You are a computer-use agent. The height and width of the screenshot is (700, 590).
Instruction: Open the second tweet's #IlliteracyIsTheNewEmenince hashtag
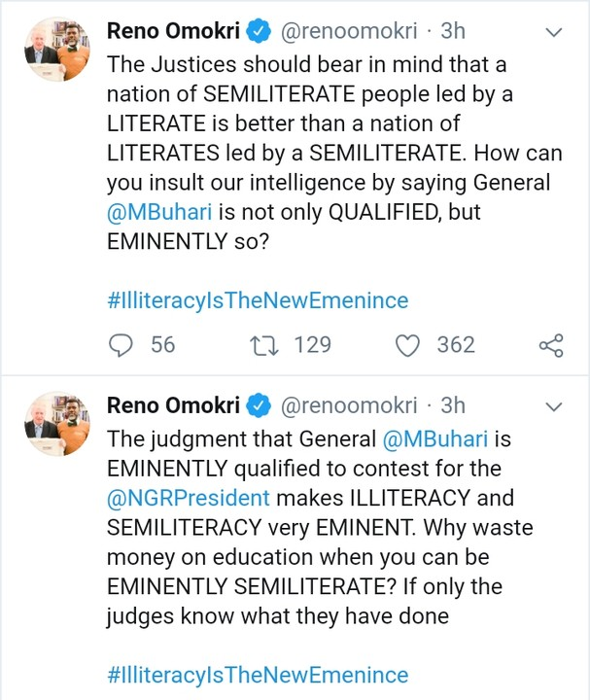pos(257,674)
